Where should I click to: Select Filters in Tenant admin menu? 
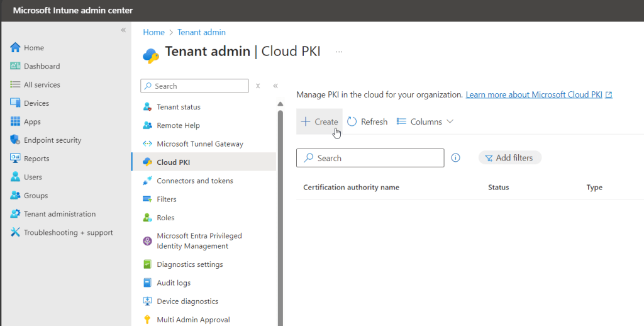[166, 200]
